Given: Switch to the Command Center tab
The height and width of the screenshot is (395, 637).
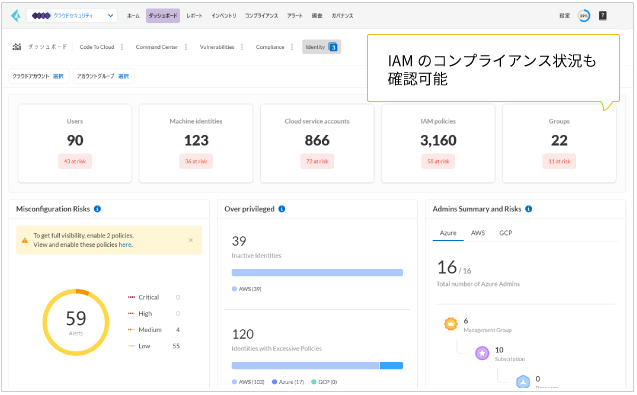Looking at the screenshot, I should click(157, 47).
